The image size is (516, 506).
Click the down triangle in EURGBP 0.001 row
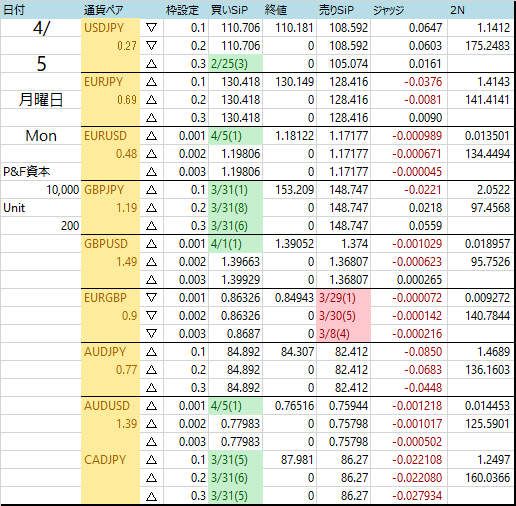[151, 298]
